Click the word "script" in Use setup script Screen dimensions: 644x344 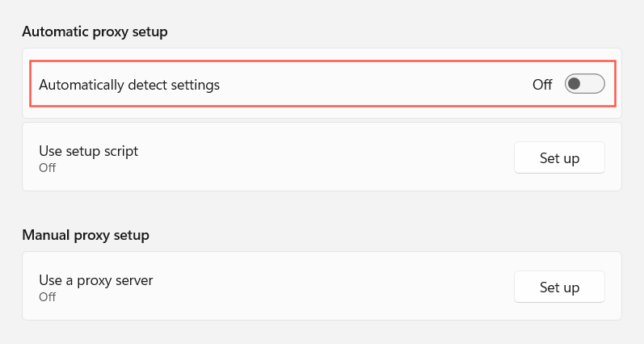(x=120, y=151)
